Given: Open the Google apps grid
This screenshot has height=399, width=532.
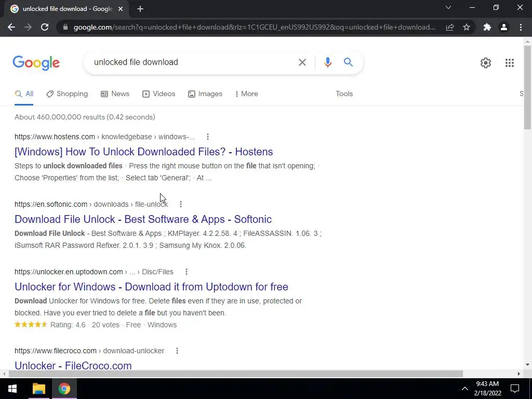Looking at the screenshot, I should [x=509, y=63].
